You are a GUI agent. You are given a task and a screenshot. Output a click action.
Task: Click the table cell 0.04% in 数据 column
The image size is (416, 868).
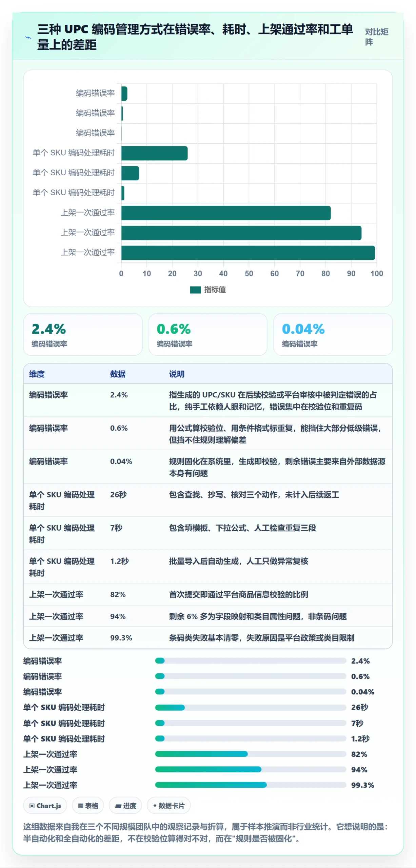click(121, 461)
